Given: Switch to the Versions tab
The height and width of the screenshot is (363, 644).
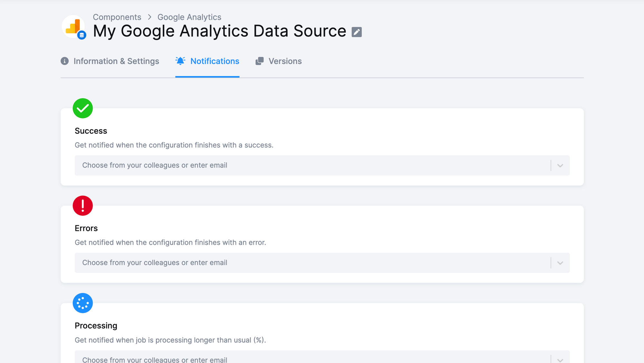Looking at the screenshot, I should tap(285, 61).
